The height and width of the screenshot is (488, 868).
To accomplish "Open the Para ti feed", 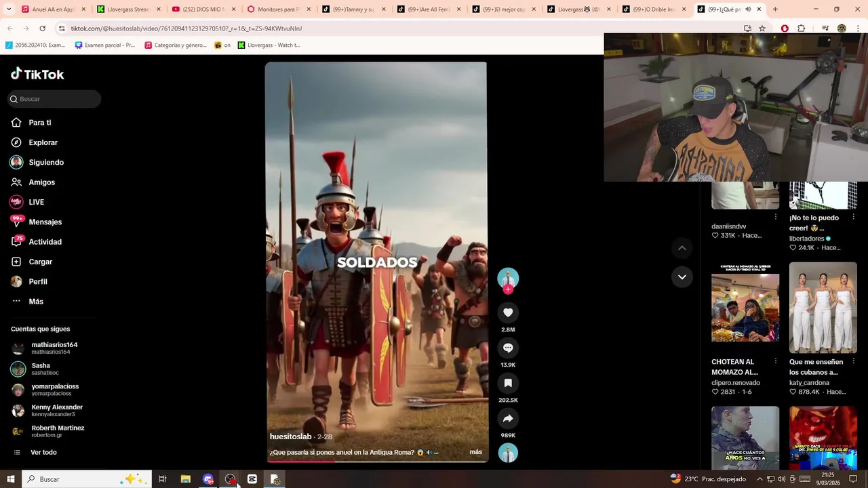I will pyautogui.click(x=31, y=123).
